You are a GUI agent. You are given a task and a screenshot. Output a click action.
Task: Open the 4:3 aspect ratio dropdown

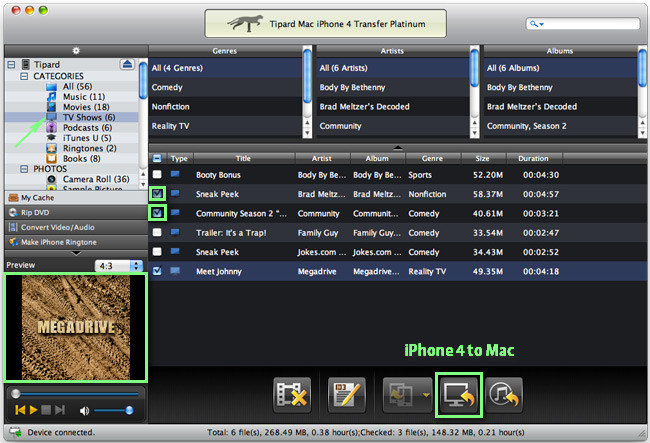[119, 266]
